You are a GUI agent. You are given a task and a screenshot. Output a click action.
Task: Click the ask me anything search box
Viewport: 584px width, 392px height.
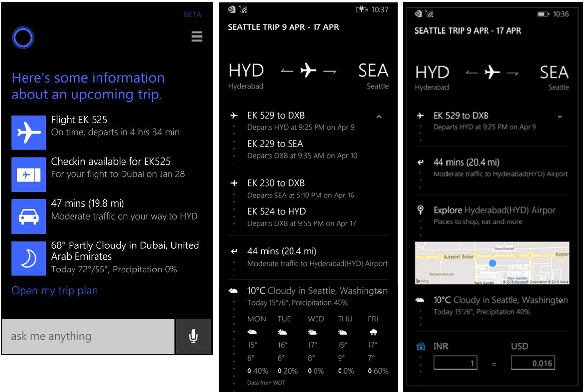click(89, 336)
